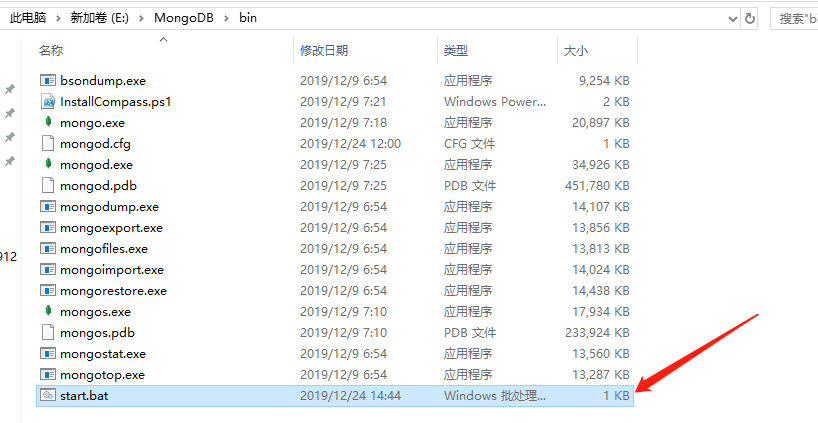Open the address bar history dropdown
818x423 pixels.
(732, 19)
